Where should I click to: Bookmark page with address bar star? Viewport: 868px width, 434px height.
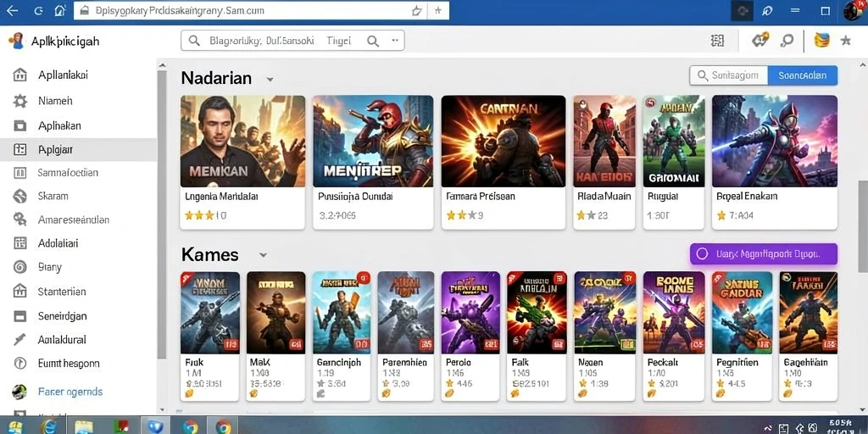[417, 10]
